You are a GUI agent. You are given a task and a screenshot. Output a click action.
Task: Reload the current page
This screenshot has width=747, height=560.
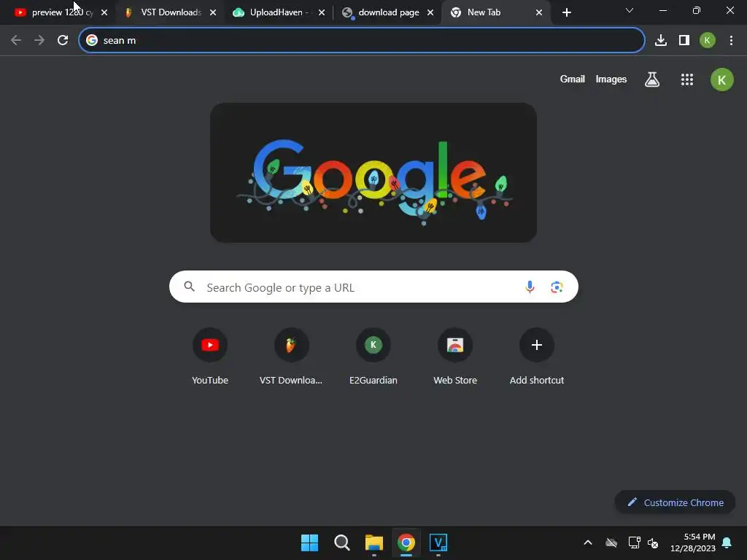(x=63, y=41)
